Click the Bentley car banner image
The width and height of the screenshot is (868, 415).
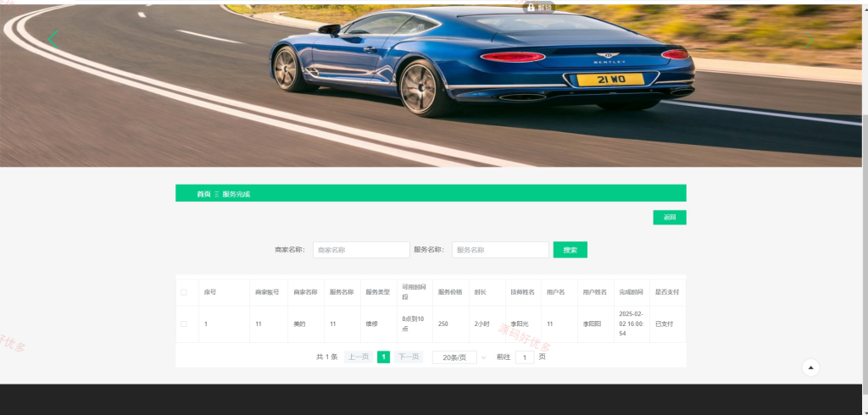click(431, 85)
